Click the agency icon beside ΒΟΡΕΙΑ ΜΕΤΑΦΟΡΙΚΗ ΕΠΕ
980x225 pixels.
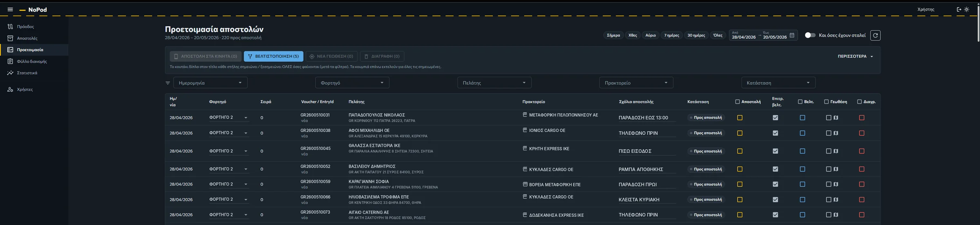pos(525,184)
